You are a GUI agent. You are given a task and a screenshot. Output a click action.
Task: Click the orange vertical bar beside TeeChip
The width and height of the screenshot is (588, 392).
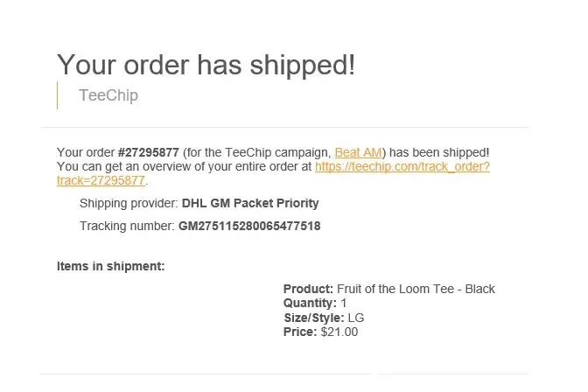point(57,95)
